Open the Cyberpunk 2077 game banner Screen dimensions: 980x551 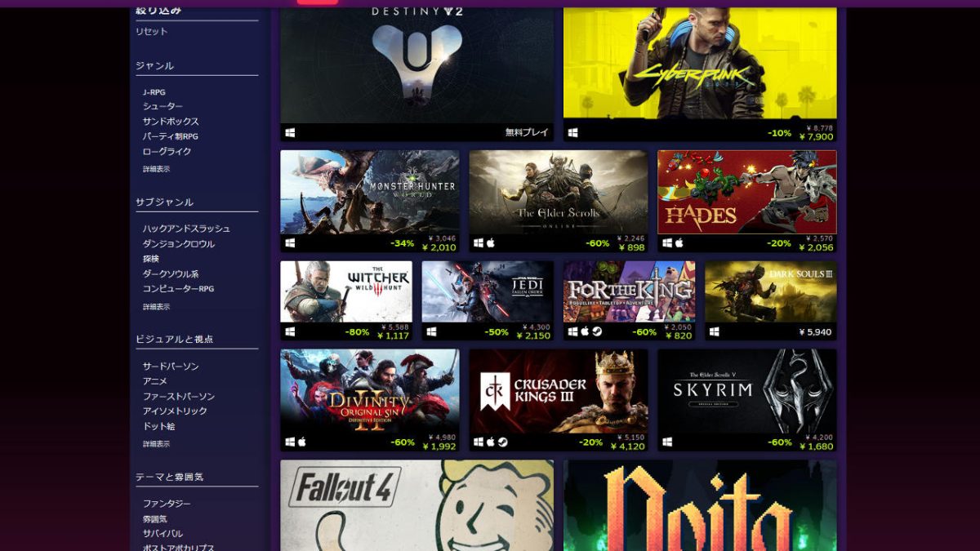tap(700, 64)
